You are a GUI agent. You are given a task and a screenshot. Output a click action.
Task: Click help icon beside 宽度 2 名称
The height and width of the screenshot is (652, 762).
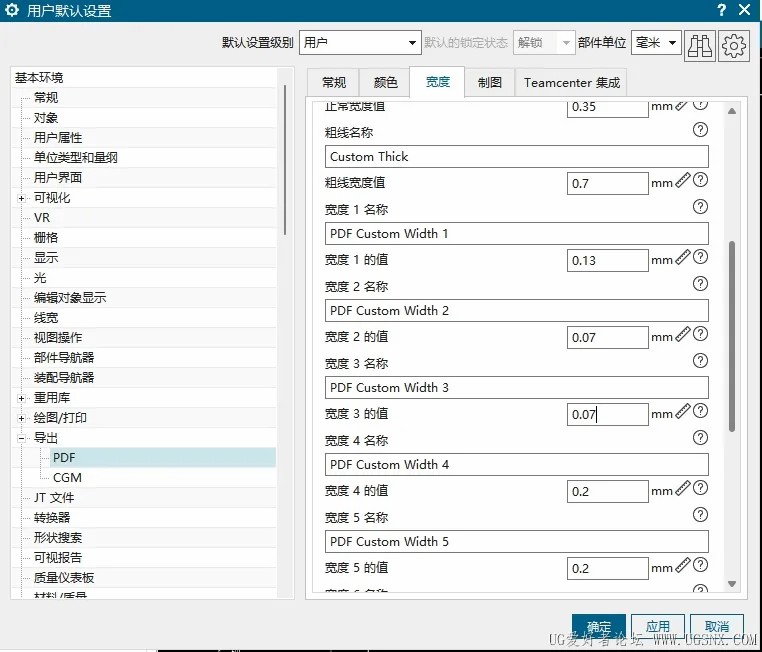click(700, 284)
